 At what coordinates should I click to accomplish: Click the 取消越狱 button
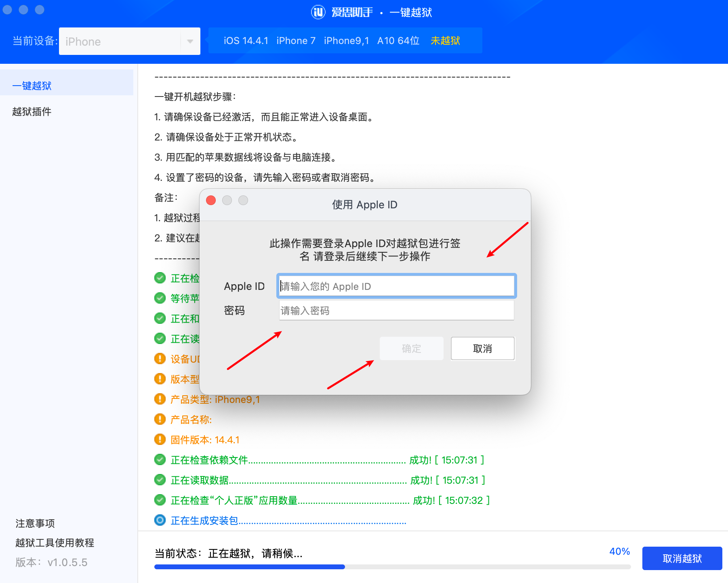pyautogui.click(x=682, y=558)
